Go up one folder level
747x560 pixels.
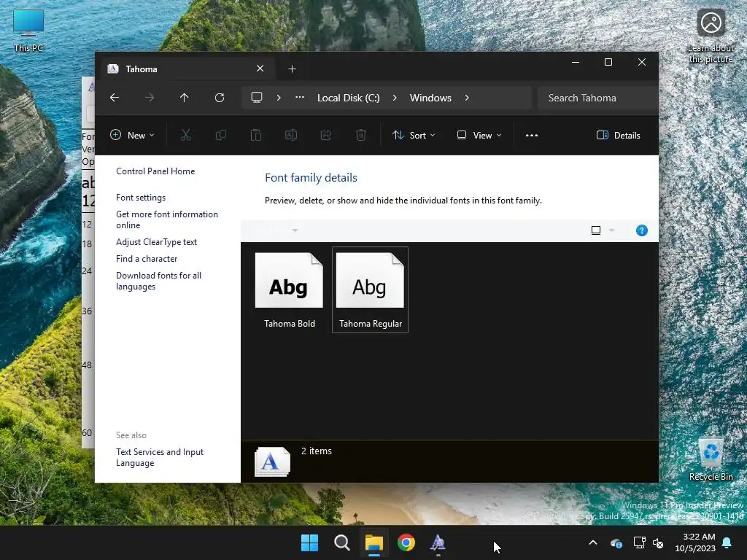185,98
